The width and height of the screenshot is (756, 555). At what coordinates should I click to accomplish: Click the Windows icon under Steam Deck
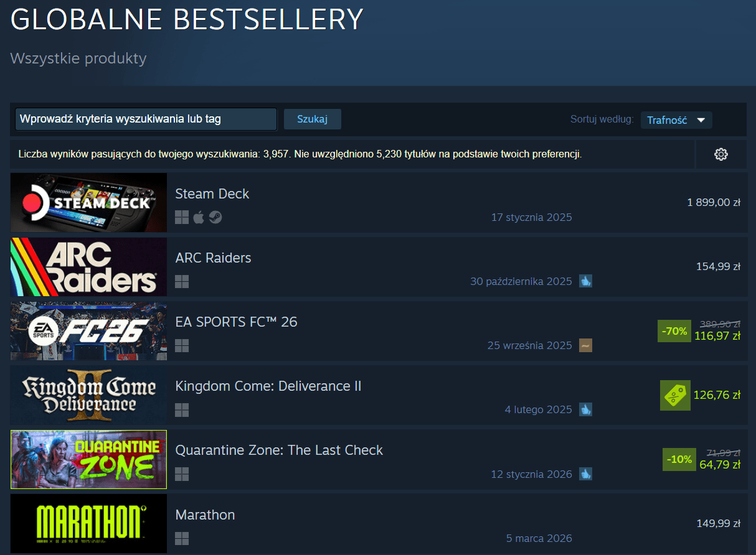[x=182, y=217]
